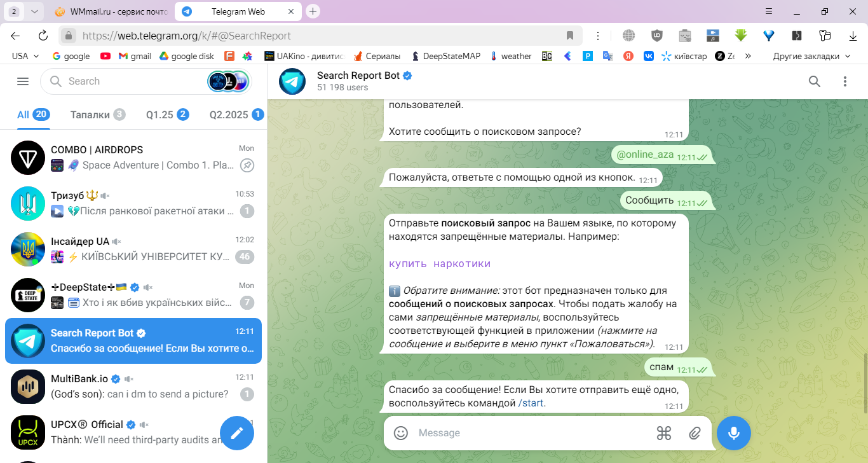Click the stories avatars in search bar
The height and width of the screenshot is (463, 868).
click(227, 81)
